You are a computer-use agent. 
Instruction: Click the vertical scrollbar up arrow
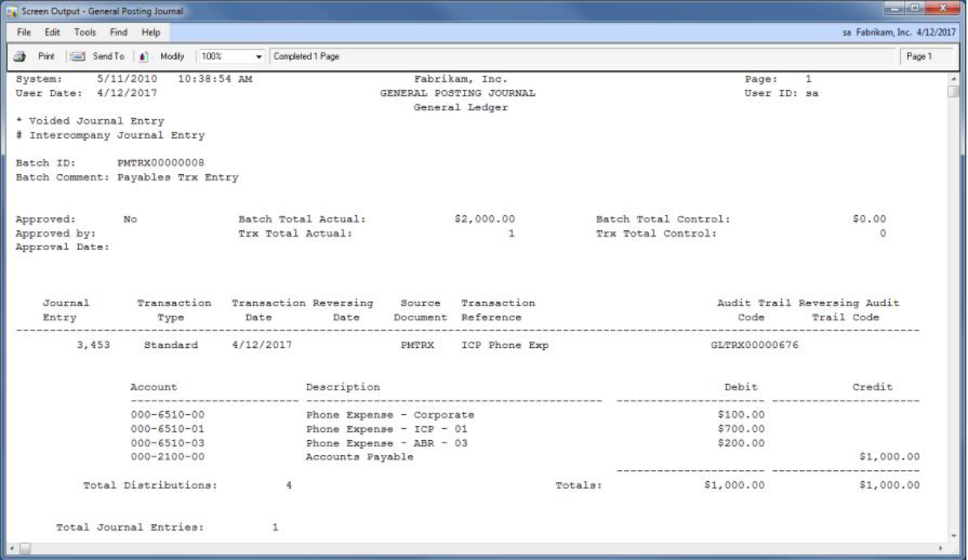pyautogui.click(x=953, y=79)
